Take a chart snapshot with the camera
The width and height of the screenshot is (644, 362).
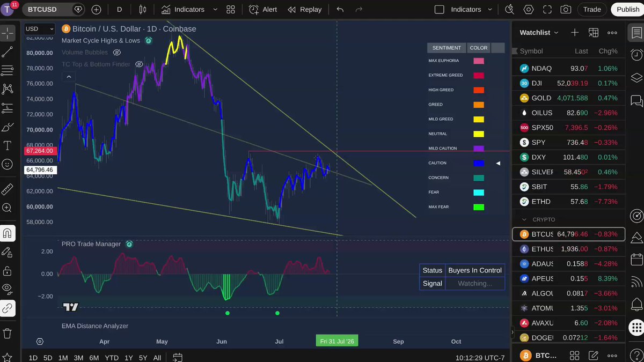(566, 10)
